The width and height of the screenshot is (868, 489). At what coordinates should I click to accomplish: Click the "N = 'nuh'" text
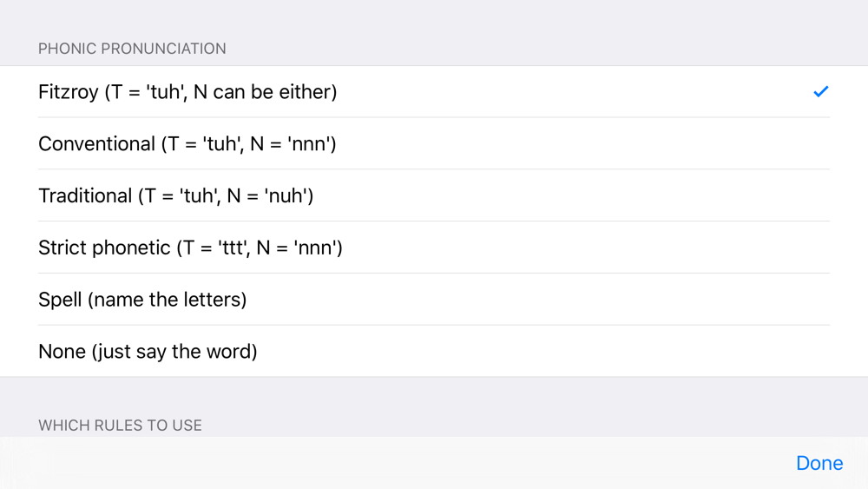(266, 196)
